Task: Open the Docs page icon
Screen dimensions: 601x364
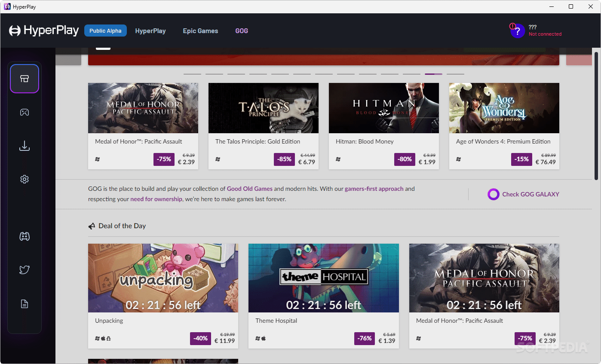Action: (25, 304)
